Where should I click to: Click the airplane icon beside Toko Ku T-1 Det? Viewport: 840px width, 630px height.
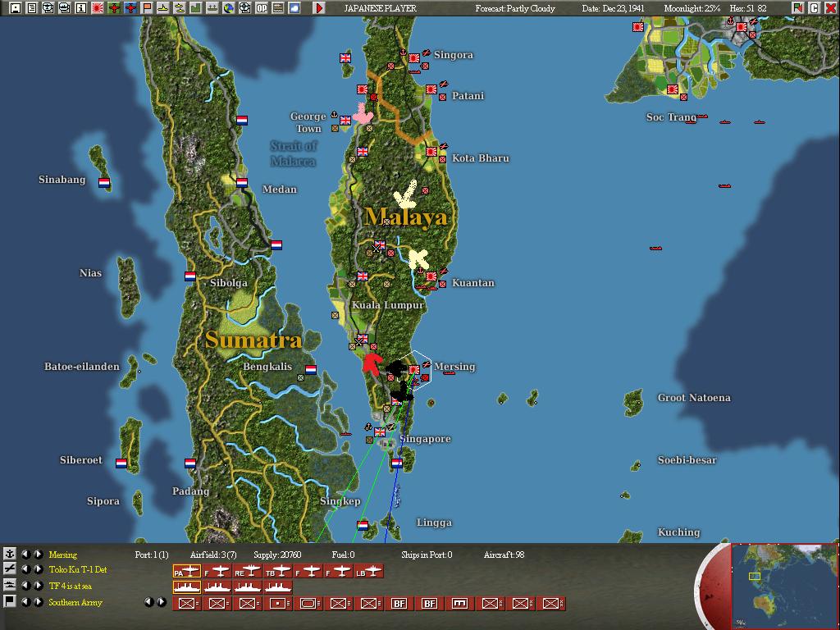10,569
